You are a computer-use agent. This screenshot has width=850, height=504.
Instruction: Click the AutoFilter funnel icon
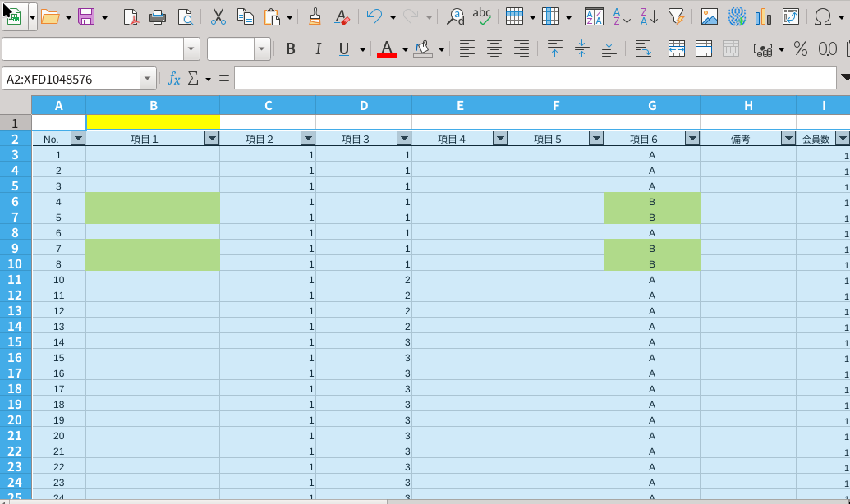(x=676, y=16)
